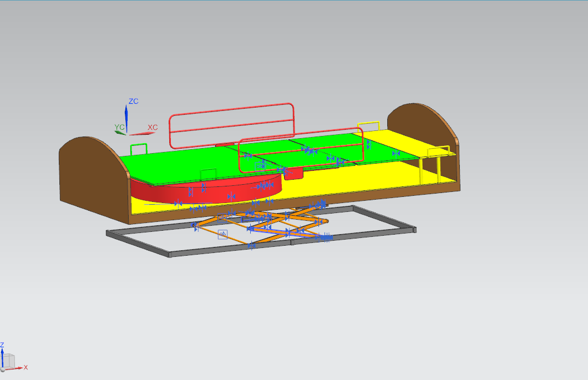Viewport: 588px width, 380px height.
Task: Select the gray rectangular base frame
Action: [x=262, y=232]
